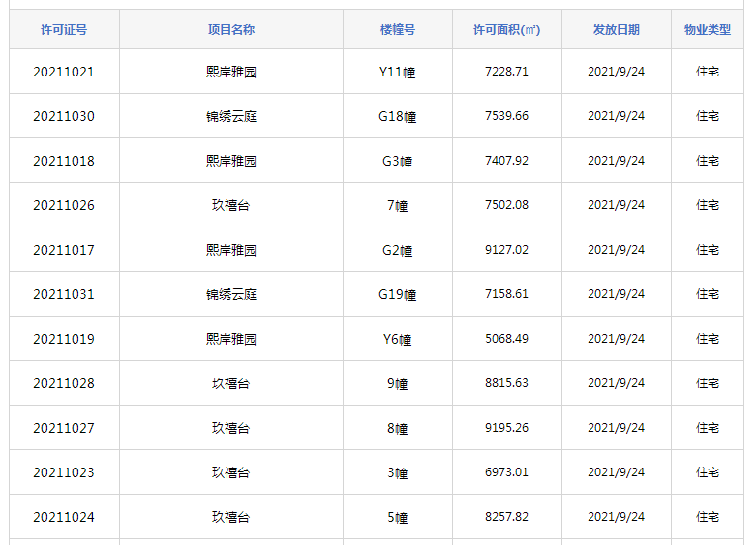The image size is (756, 545).
Task: Click building cell 8幢
Action: pos(398,428)
